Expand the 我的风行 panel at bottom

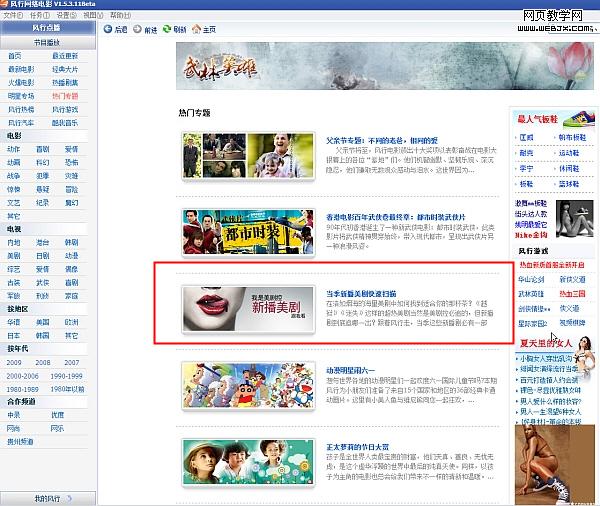pos(47,497)
